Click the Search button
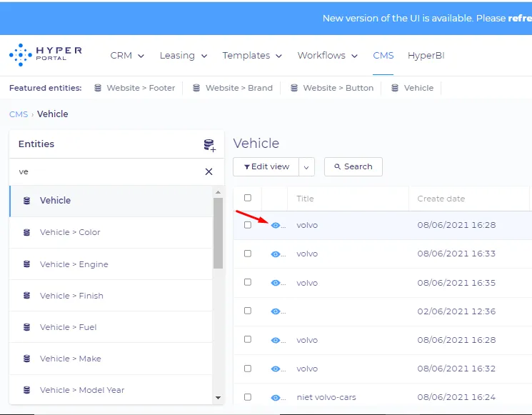Screen dimensions: 532x415 point(353,166)
